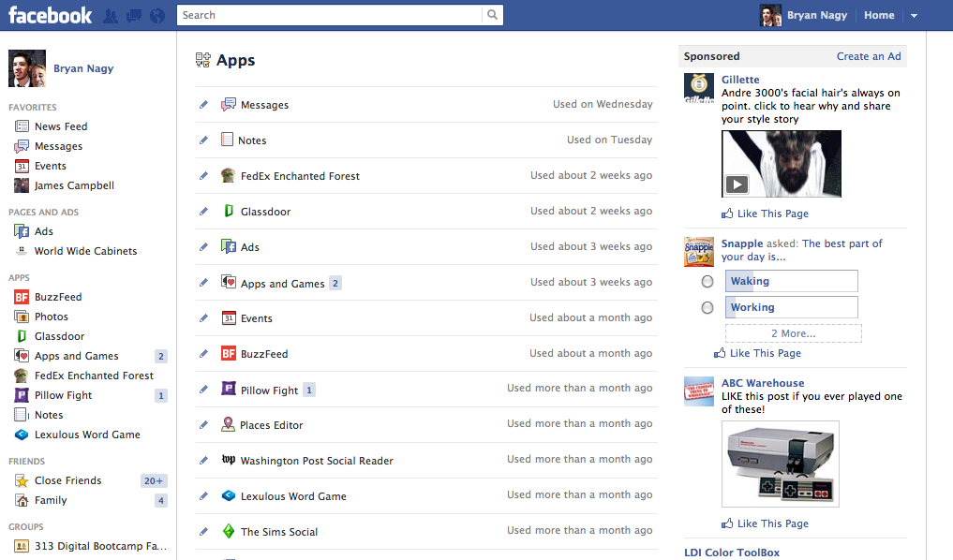Select the Waking poll option
This screenshot has width=953, height=560.
click(x=707, y=281)
